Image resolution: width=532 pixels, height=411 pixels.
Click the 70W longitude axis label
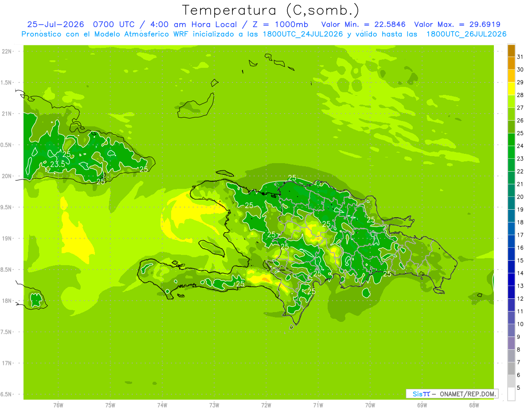(370, 405)
